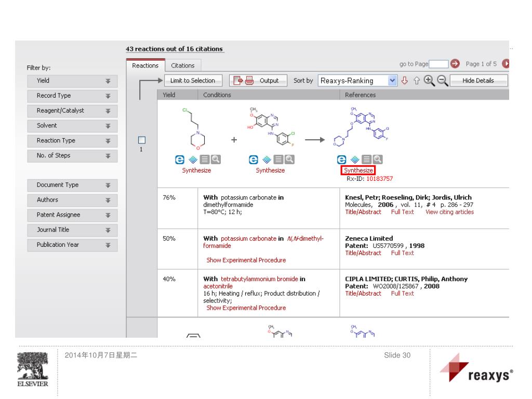Sort descending with red down arrow
This screenshot has width=532, height=399.
click(404, 81)
